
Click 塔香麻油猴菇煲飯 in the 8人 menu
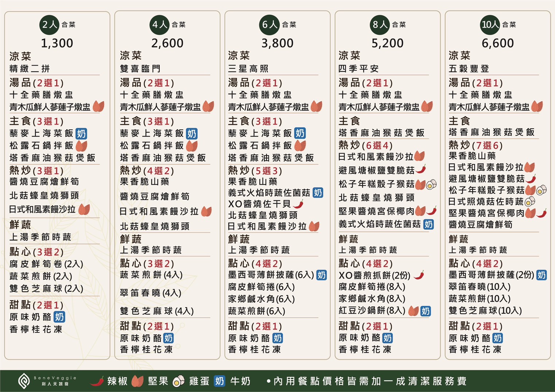coord(381,133)
